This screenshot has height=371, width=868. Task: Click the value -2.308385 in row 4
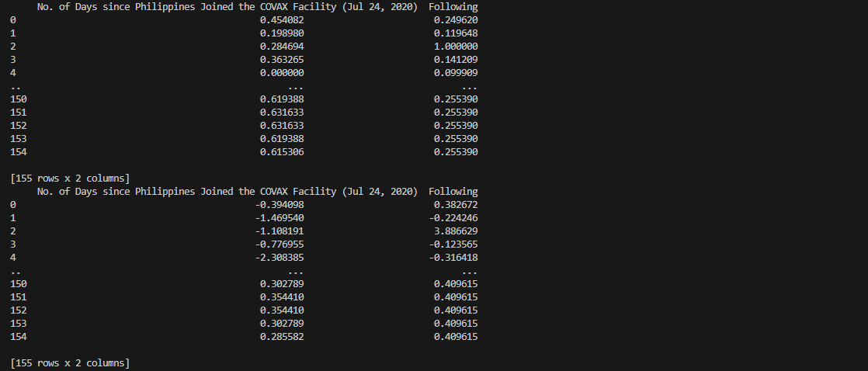(x=279, y=258)
